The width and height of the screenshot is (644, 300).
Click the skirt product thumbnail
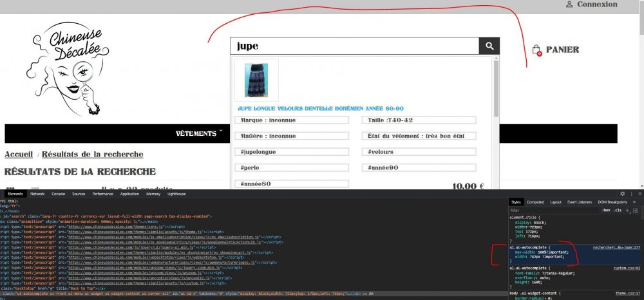pos(256,80)
